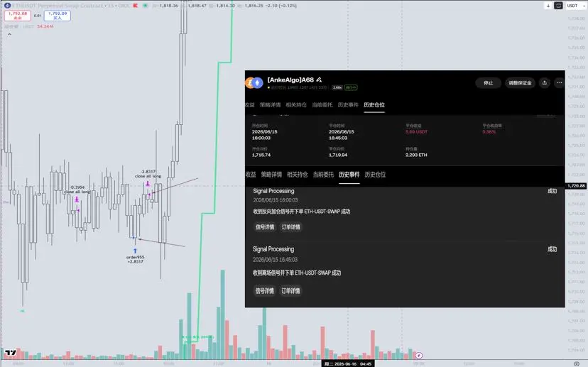
Task: Select the 收益 tab in the upper tab row
Action: click(x=250, y=104)
